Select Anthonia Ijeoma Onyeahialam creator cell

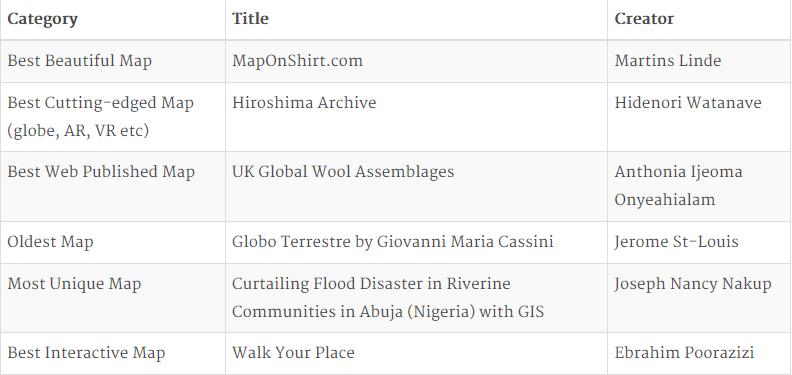tap(678, 185)
